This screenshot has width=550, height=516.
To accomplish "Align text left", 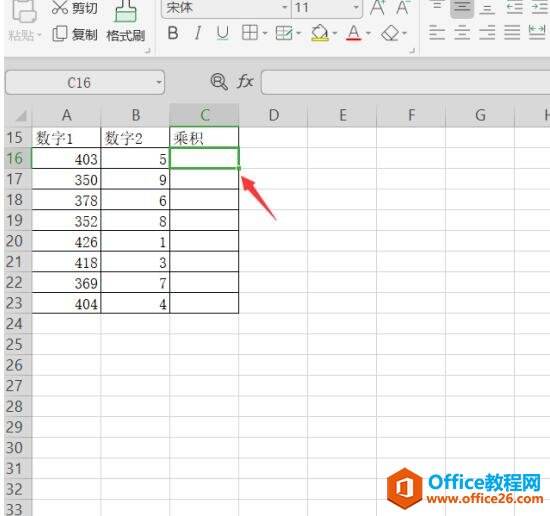I will pos(437,33).
